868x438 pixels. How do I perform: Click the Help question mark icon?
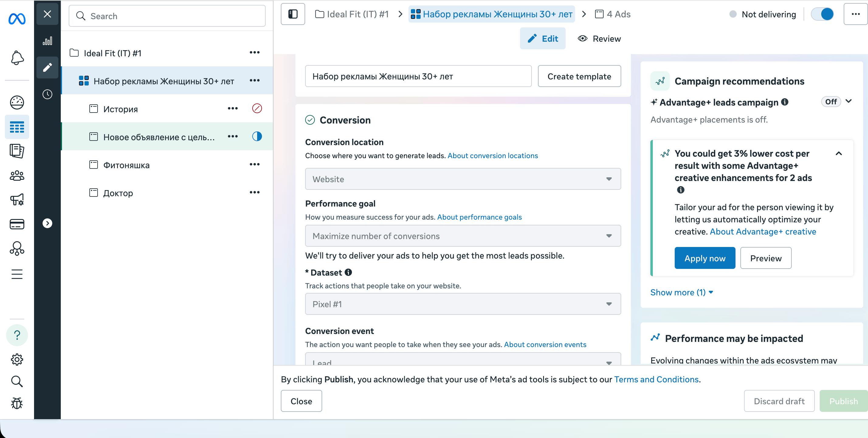coord(17,335)
